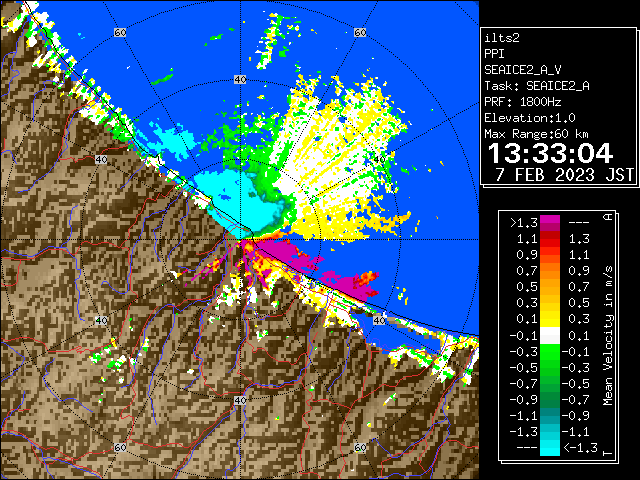Click the letter "A" atop the legend
The image size is (640, 480).
click(x=608, y=217)
